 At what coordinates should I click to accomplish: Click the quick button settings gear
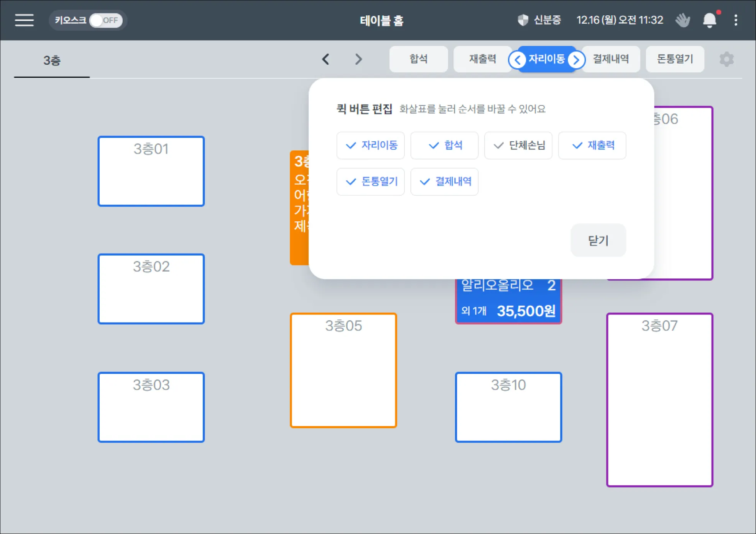tap(726, 59)
